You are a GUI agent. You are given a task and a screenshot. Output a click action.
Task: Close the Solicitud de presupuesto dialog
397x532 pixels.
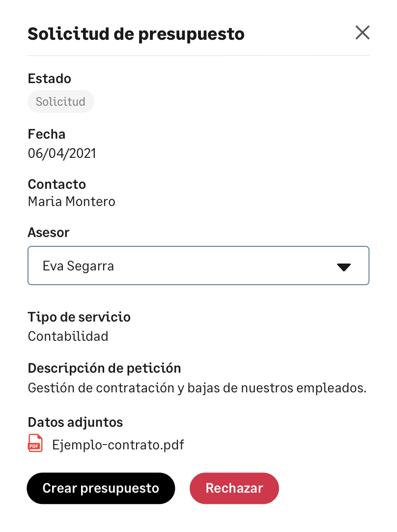click(362, 33)
